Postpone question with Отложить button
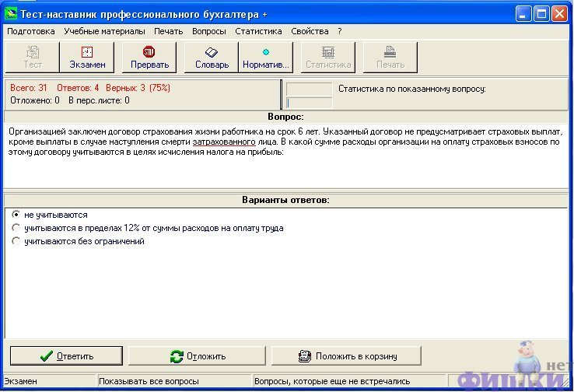Image resolution: width=574 pixels, height=392 pixels. point(197,356)
